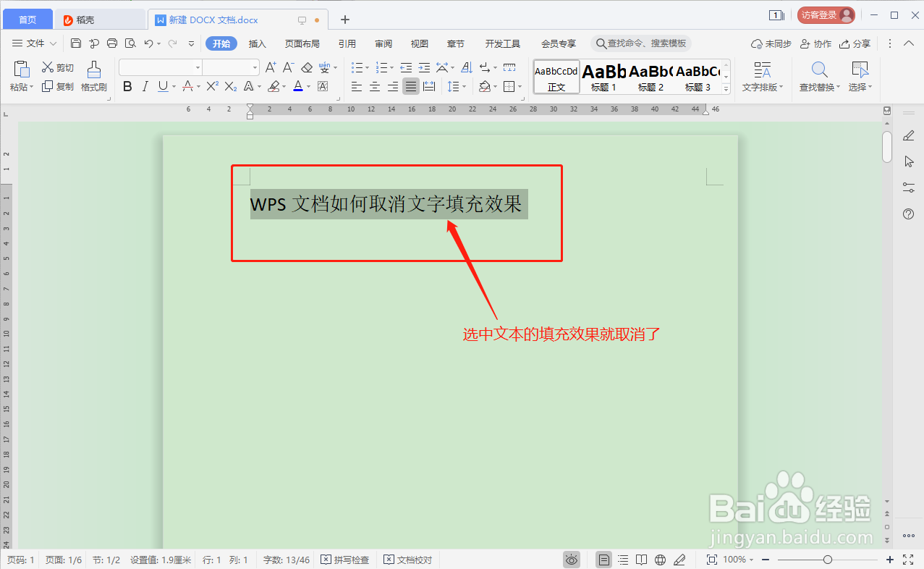This screenshot has height=569, width=924.
Task: Go to the 首页 tab
Action: click(27, 20)
